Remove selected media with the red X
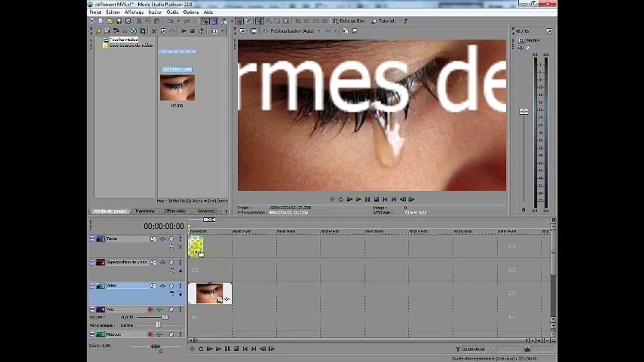The height and width of the screenshot is (362, 644). click(154, 31)
